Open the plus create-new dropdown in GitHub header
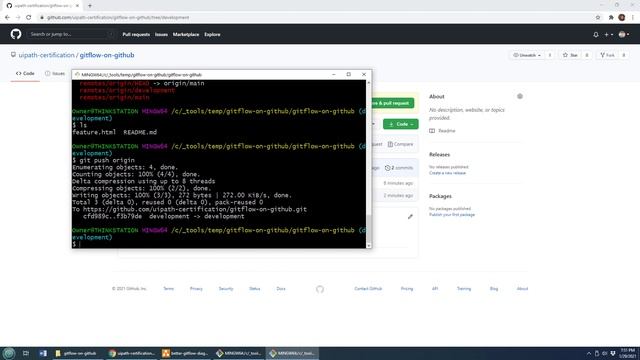Viewport: 640px width, 360px height. coord(609,35)
